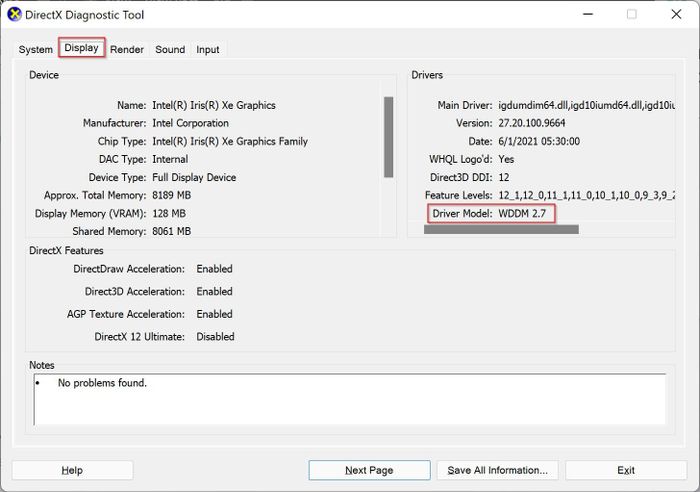Switch to the System tab
Image resolution: width=700 pixels, height=492 pixels.
(36, 50)
